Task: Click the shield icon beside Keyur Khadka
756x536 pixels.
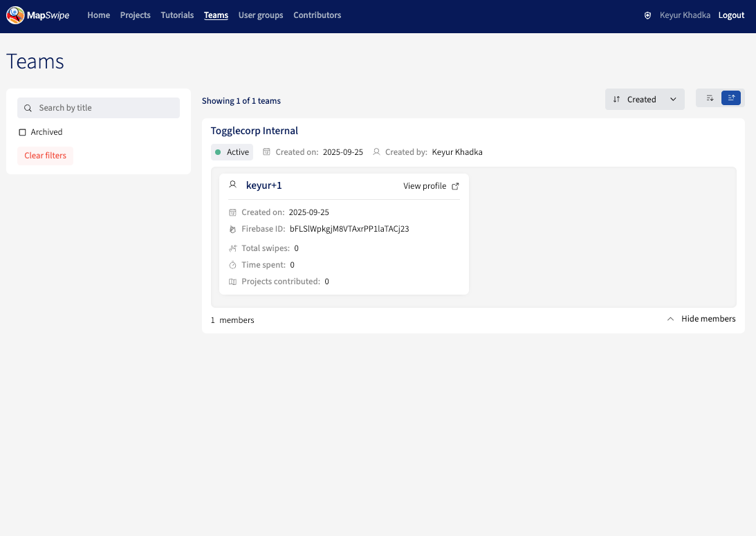Action: 647,15
